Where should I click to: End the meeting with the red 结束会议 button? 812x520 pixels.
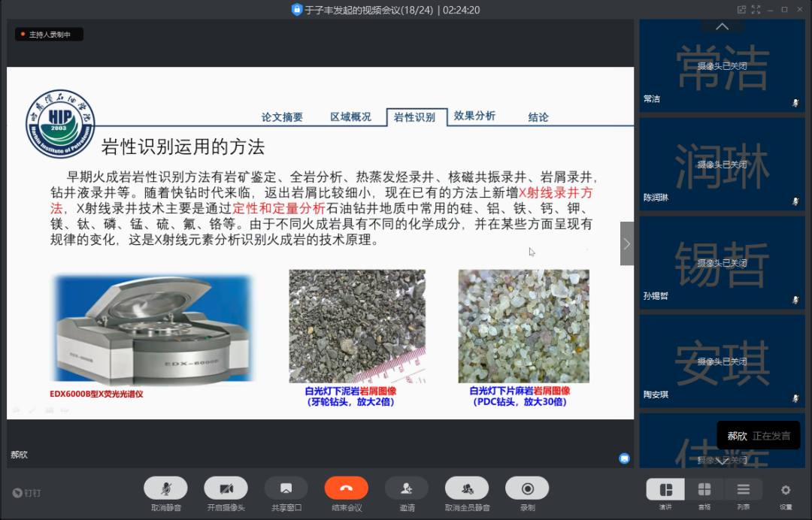tap(346, 488)
